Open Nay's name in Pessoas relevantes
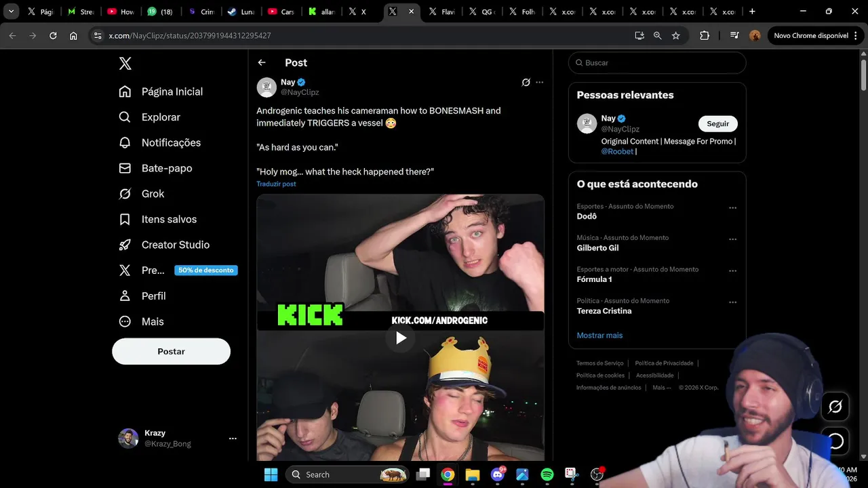The width and height of the screenshot is (868, 488). click(608, 119)
